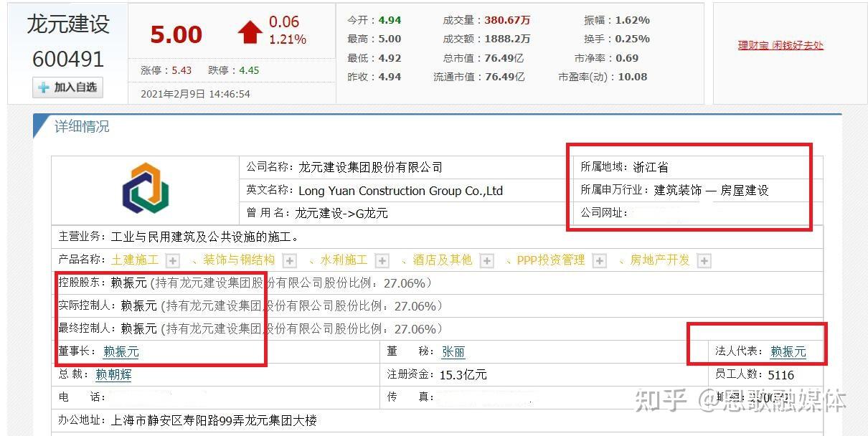Open legal representative 赖振元 link
Viewport: 868px width, 436px height.
coord(788,351)
